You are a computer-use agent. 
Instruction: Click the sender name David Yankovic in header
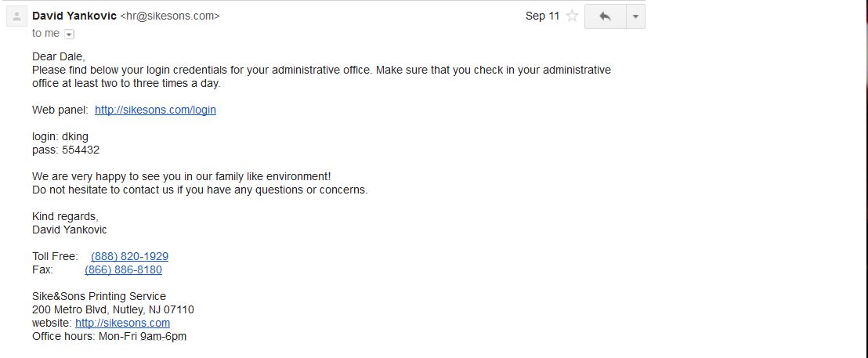coord(74,16)
